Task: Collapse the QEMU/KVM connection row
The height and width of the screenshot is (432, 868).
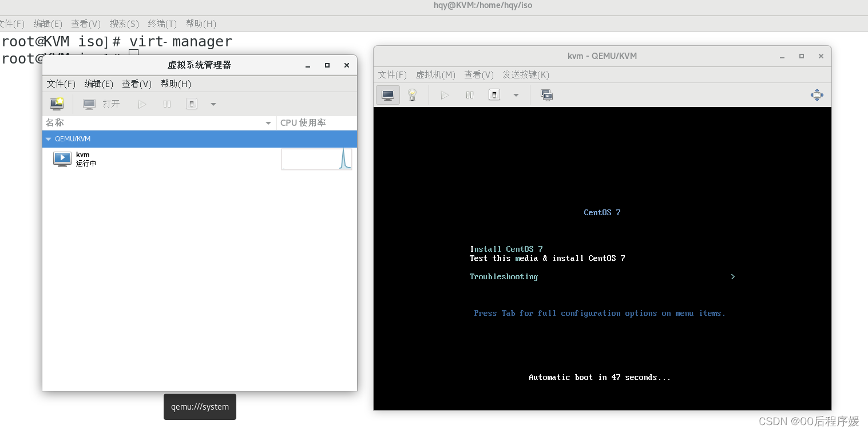Action: coord(49,139)
